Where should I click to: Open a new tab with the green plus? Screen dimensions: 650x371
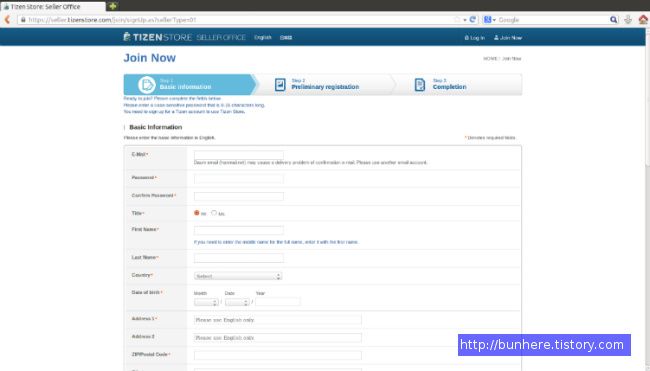[x=112, y=6]
